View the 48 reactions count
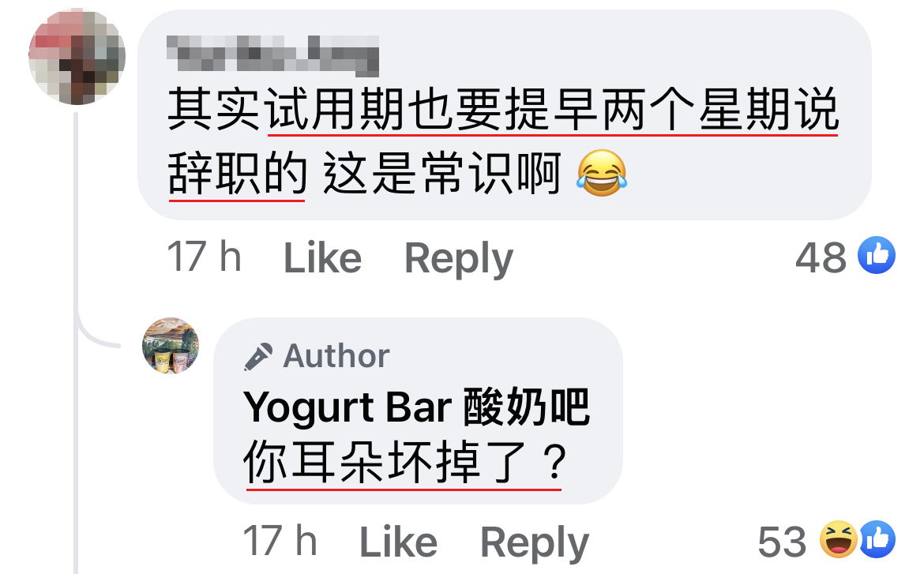 tap(821, 257)
